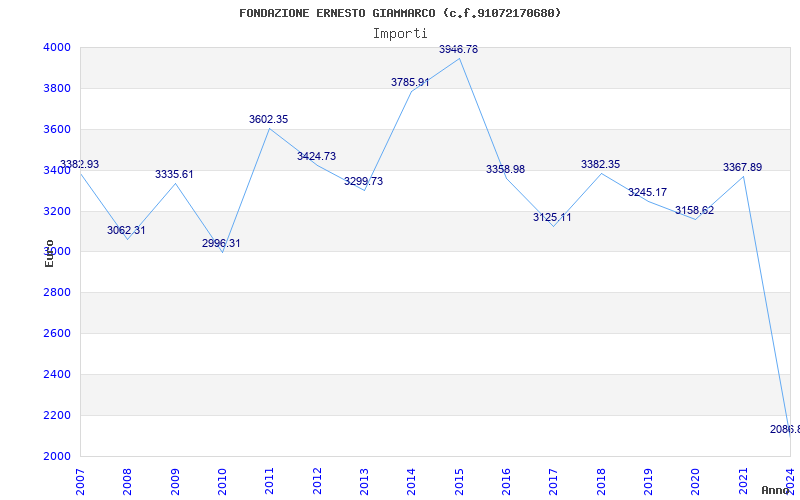Click the Euro y-axis label
The width and height of the screenshot is (800, 500).
tap(49, 253)
